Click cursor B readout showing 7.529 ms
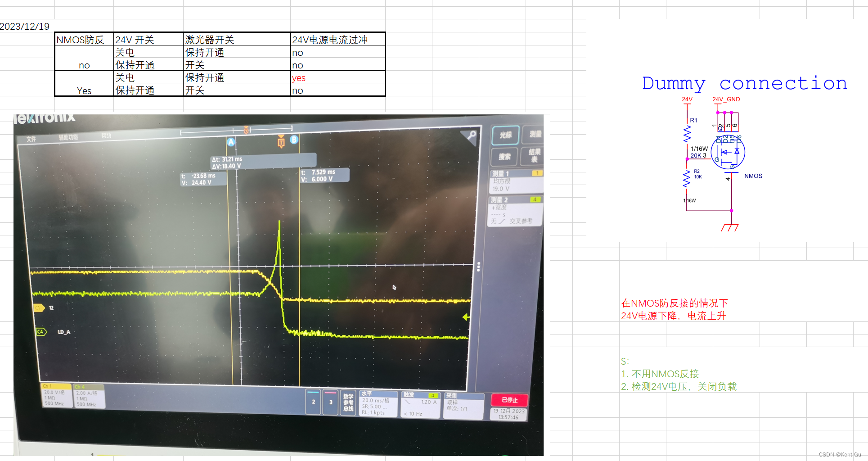 324,175
